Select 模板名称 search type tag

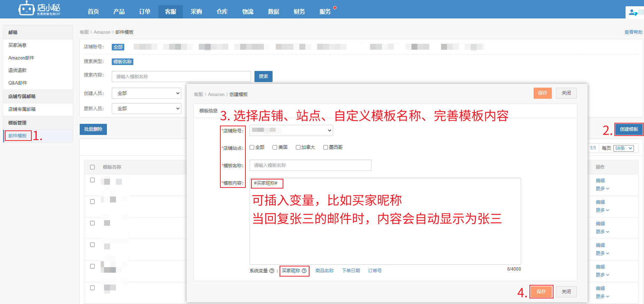tap(123, 62)
